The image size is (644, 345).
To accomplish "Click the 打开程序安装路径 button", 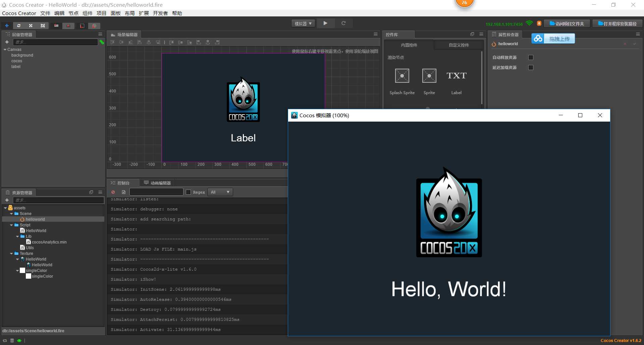I will click(x=617, y=23).
